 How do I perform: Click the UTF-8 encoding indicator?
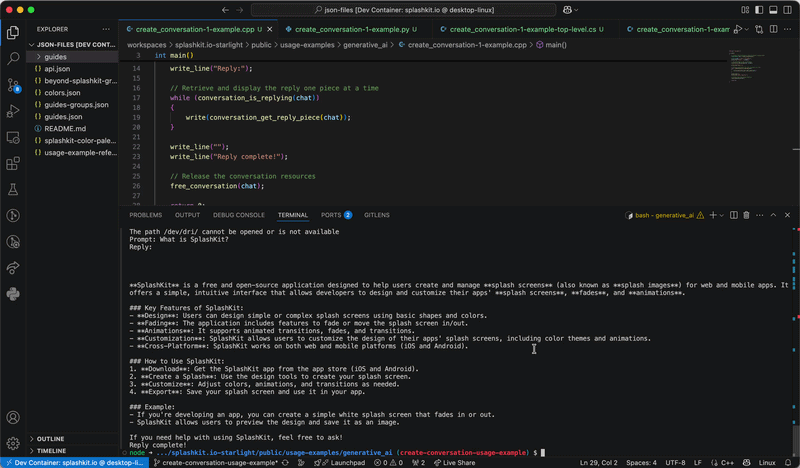[676, 463]
